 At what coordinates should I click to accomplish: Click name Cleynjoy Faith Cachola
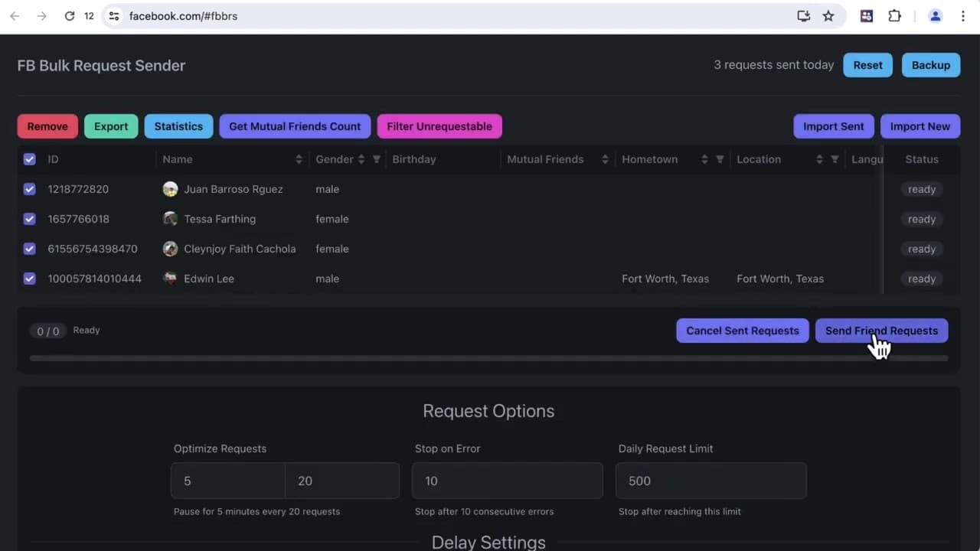pos(240,249)
